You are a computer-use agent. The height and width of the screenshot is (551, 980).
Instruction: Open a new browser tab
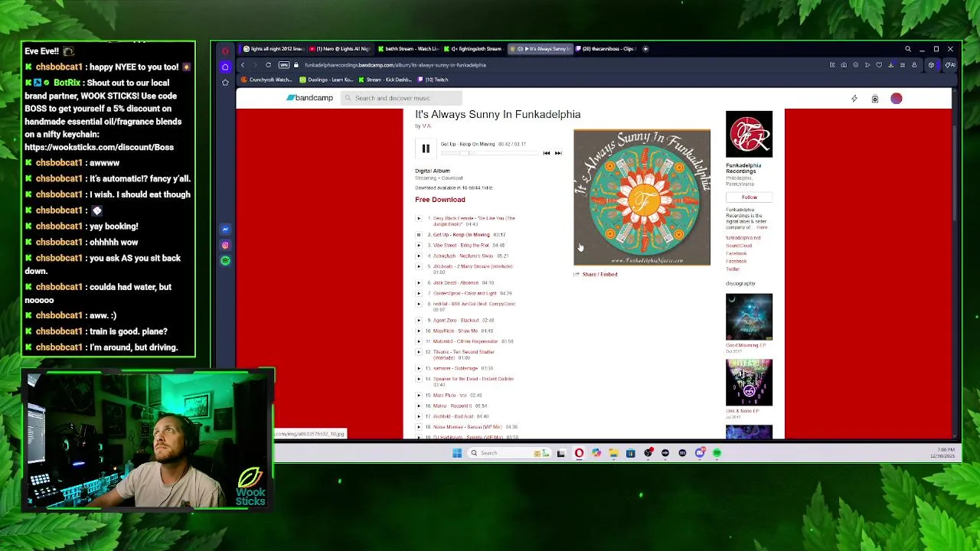click(x=645, y=49)
